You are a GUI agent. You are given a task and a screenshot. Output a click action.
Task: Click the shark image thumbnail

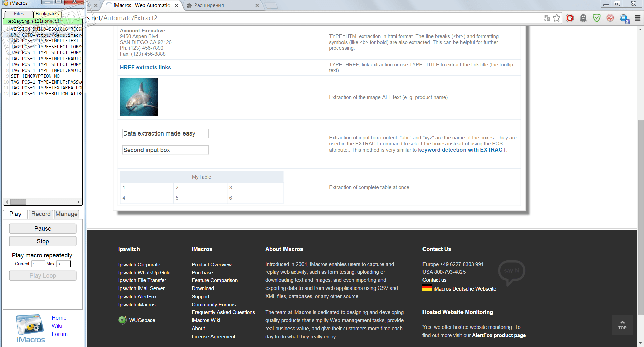pyautogui.click(x=139, y=97)
